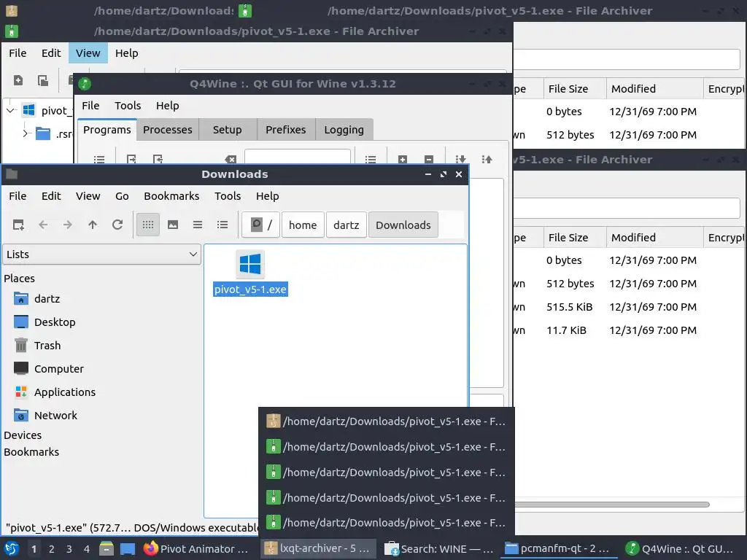747x560 pixels.
Task: Select pivot_v5-1.exe file in Downloads
Action: [250, 273]
